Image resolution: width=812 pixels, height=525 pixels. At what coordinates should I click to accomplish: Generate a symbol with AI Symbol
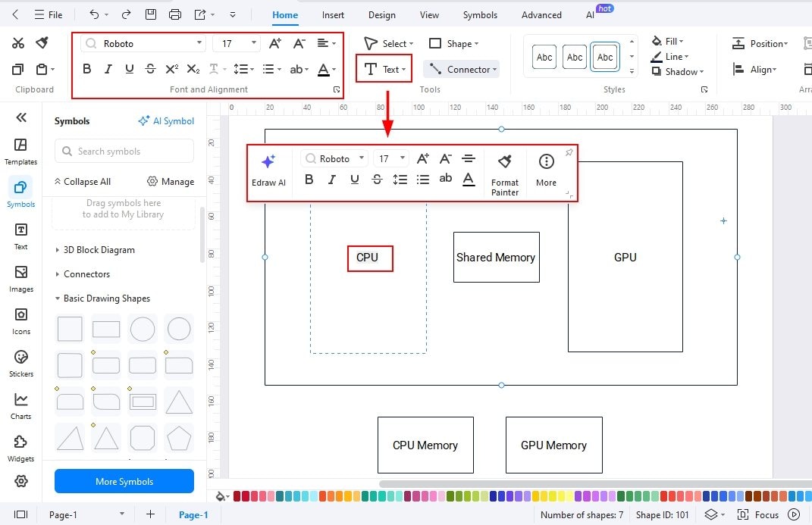166,120
